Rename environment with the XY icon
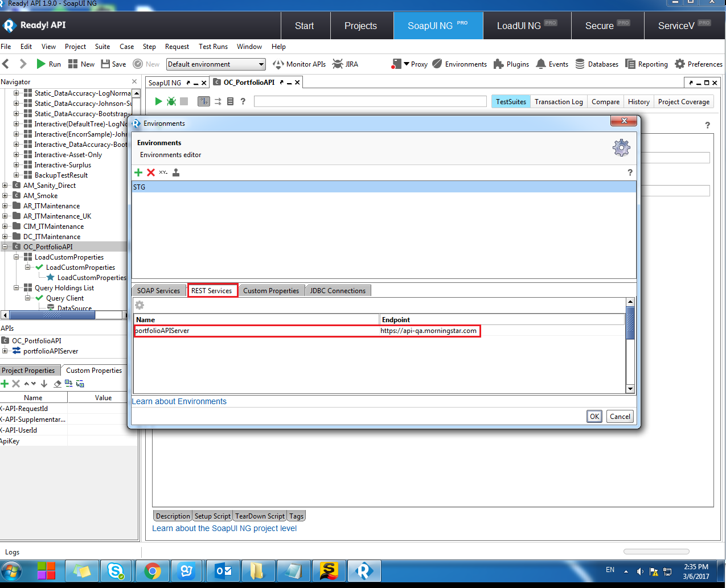Image resolution: width=726 pixels, height=588 pixels. (163, 172)
